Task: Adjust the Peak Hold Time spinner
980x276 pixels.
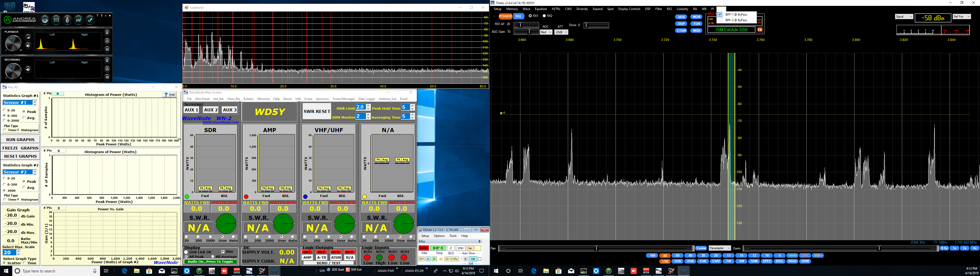Action: (412, 108)
